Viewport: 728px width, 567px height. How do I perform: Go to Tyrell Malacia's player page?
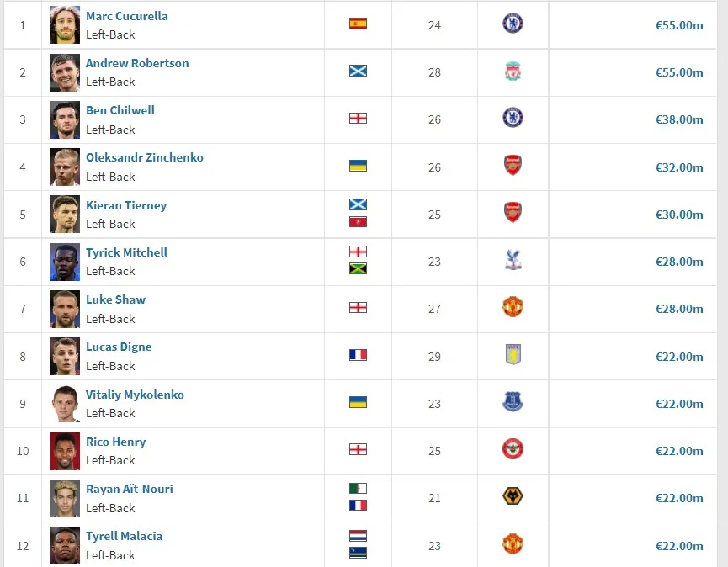point(124,536)
